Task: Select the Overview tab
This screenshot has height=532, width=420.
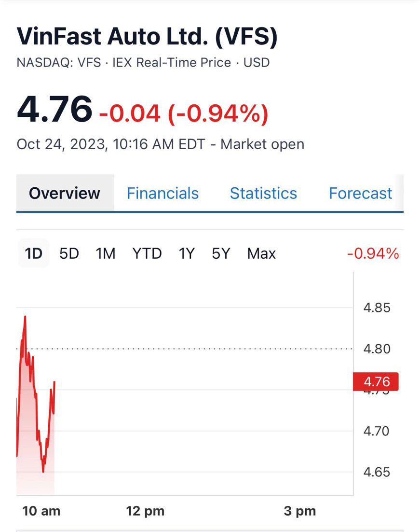Action: [x=65, y=193]
